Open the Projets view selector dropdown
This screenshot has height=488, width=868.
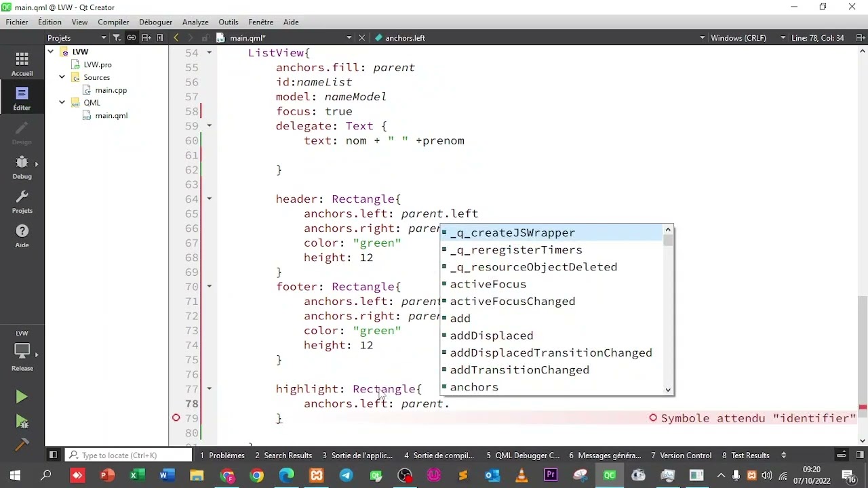77,38
